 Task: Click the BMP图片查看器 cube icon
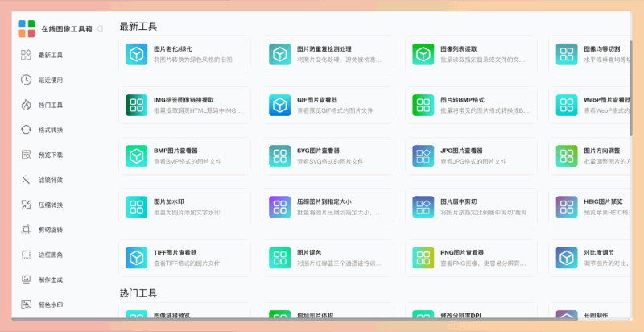[x=136, y=156]
